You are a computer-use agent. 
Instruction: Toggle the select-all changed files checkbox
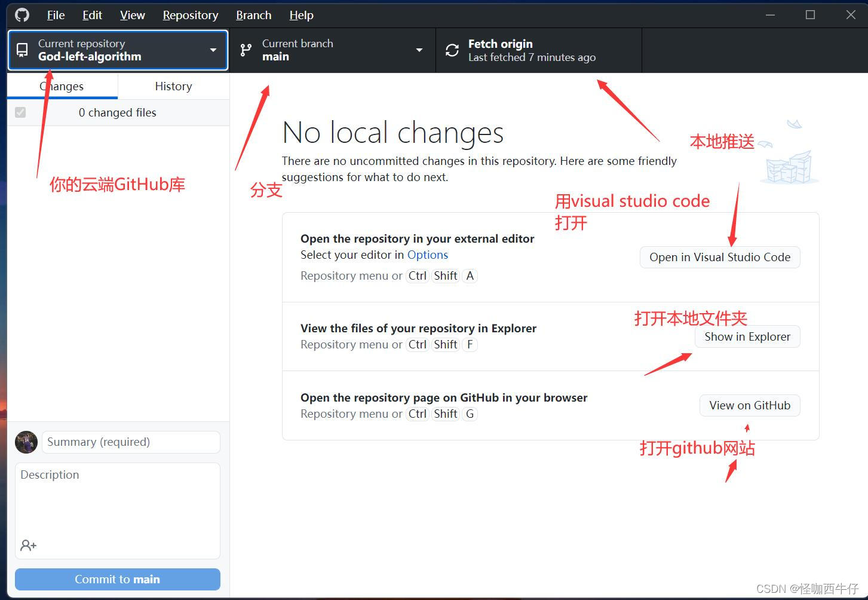20,112
